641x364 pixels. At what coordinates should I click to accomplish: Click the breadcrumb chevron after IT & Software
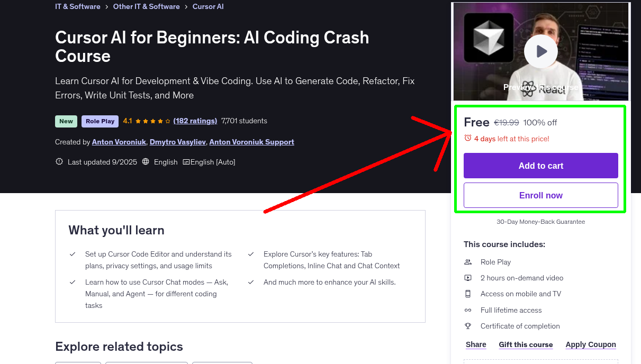point(106,7)
